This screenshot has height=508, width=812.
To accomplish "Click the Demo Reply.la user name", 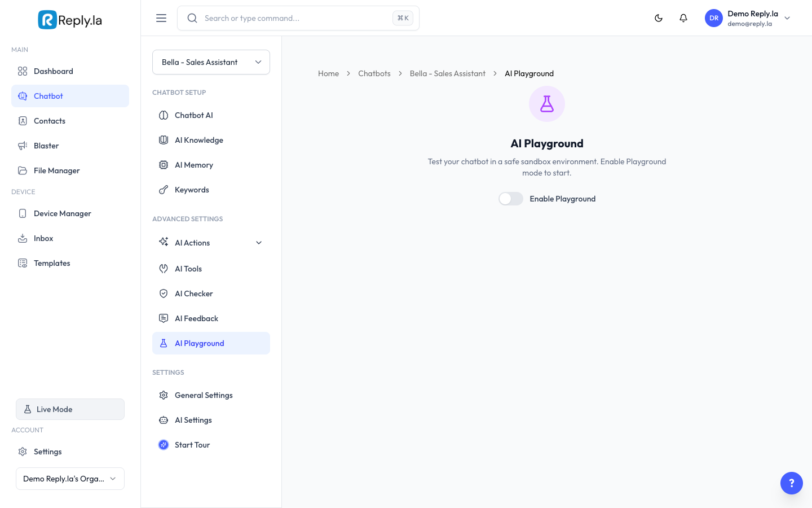I will (x=753, y=14).
